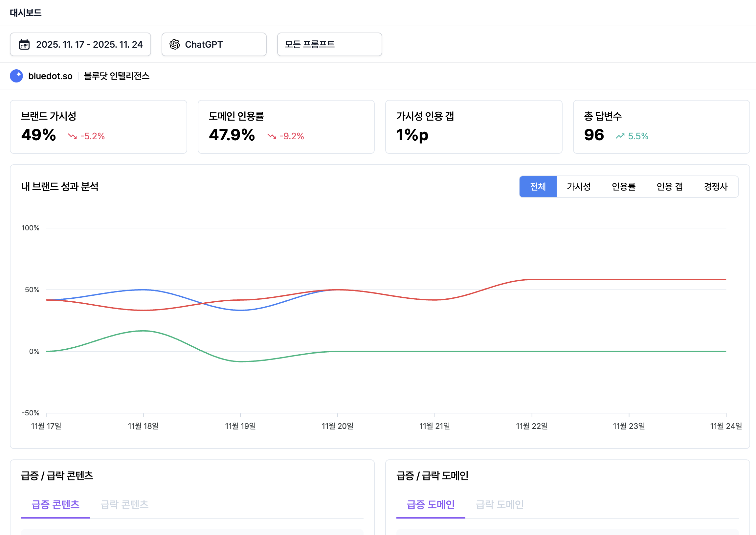Screen dimensions: 756x535
Task: Click the red line at 11월 22일
Action: coord(532,280)
